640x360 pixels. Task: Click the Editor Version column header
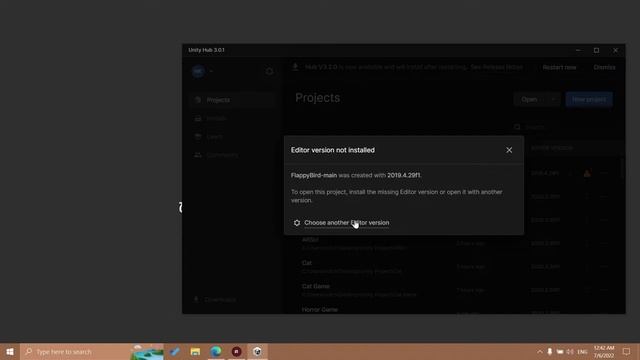(552, 148)
